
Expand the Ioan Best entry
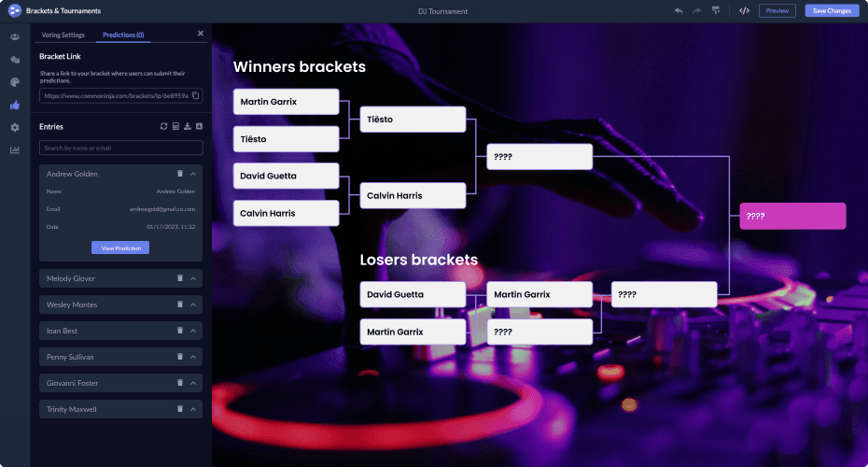pos(193,331)
